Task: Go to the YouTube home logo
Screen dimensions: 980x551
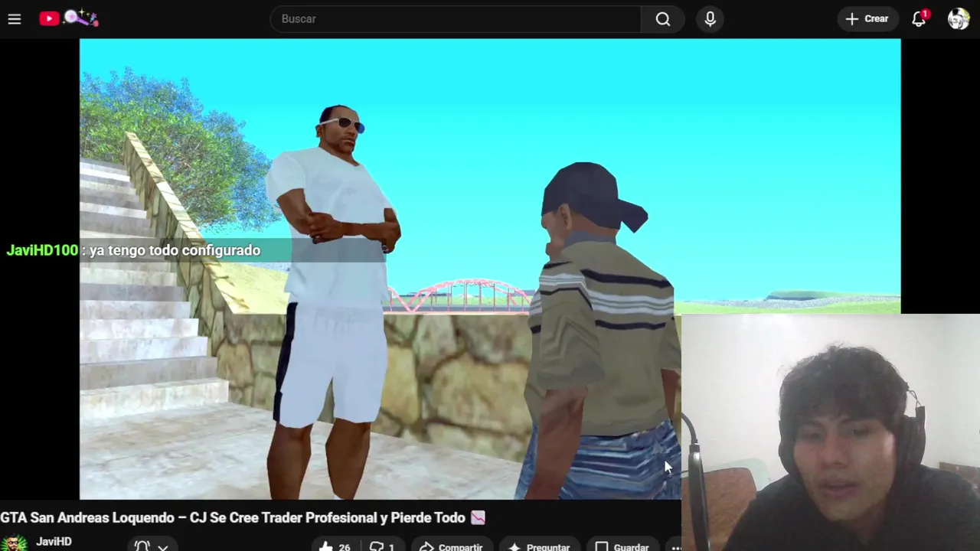Action: [x=69, y=18]
